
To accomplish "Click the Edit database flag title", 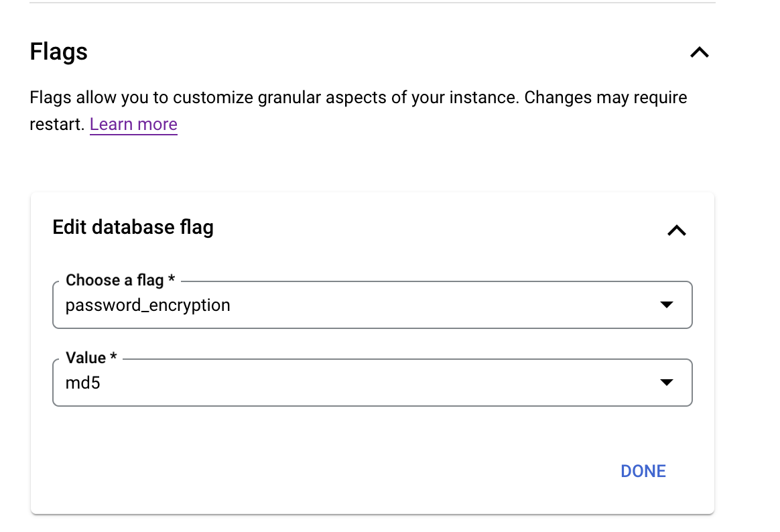I will coord(133,228).
